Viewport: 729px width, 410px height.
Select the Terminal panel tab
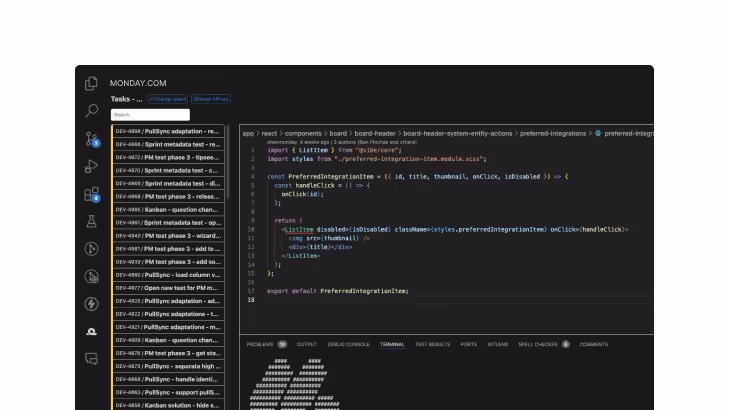[x=392, y=344]
